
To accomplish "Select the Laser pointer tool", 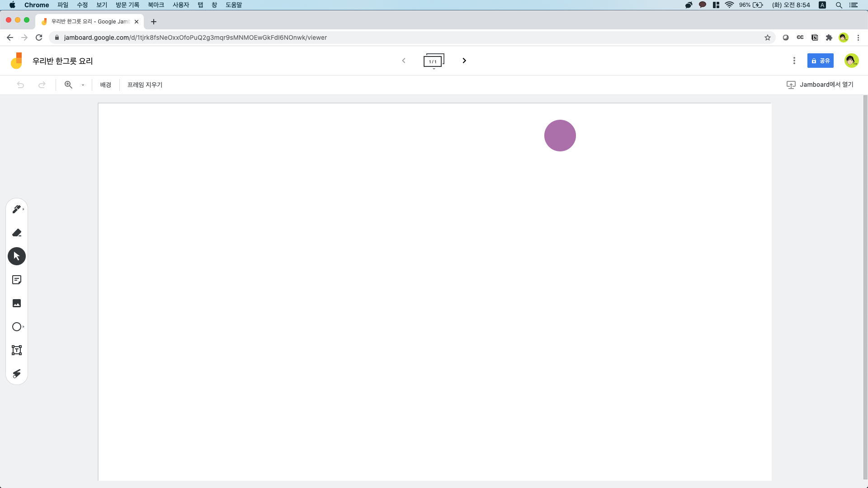I will click(17, 374).
